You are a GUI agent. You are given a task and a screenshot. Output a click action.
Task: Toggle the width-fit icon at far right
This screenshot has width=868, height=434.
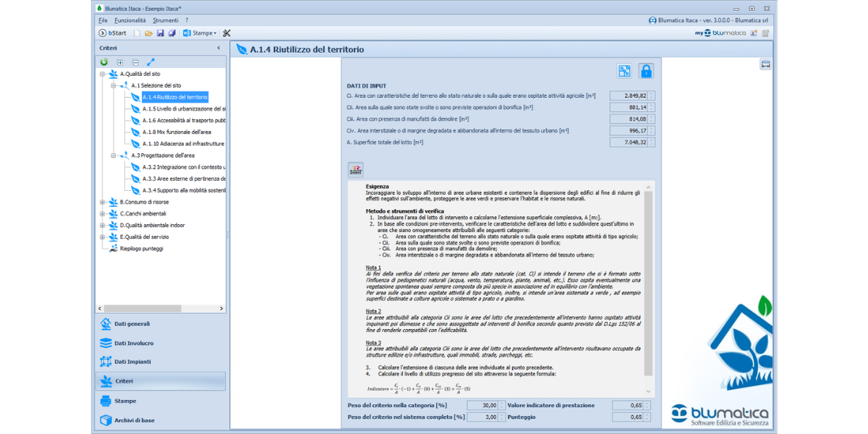point(765,64)
